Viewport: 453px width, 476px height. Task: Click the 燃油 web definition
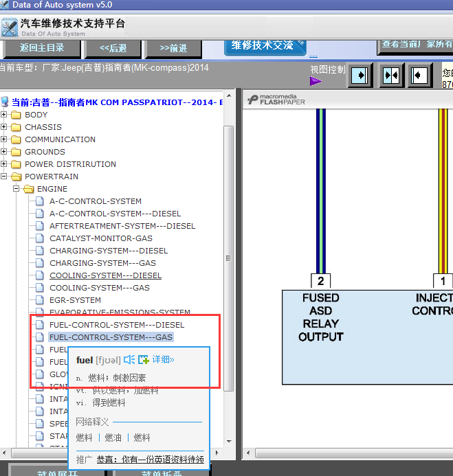pyautogui.click(x=113, y=438)
